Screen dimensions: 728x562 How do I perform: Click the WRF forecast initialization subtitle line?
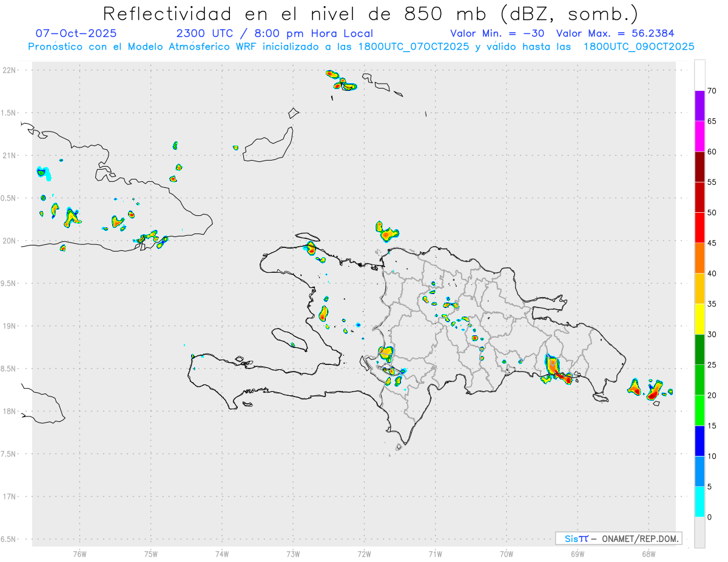pos(361,47)
